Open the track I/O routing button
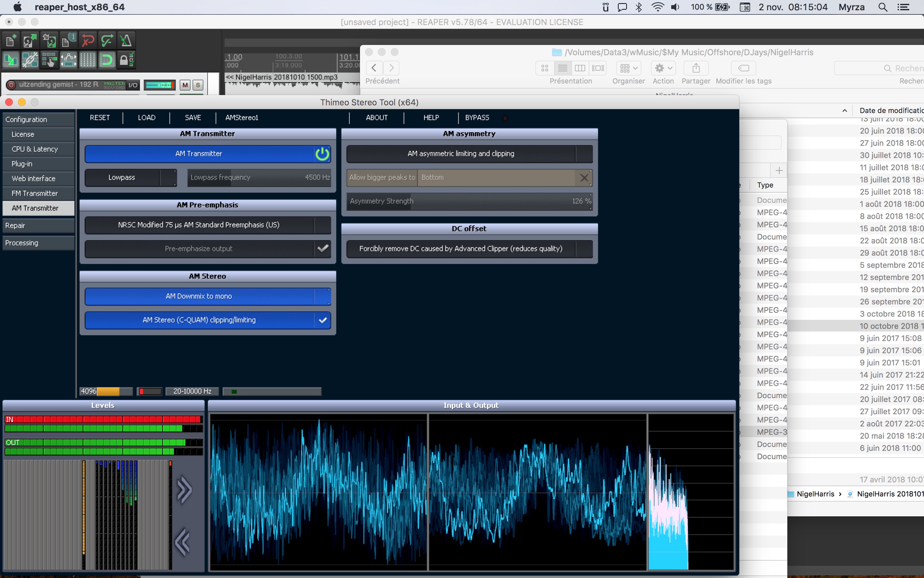This screenshot has width=924, height=578. pos(133,85)
